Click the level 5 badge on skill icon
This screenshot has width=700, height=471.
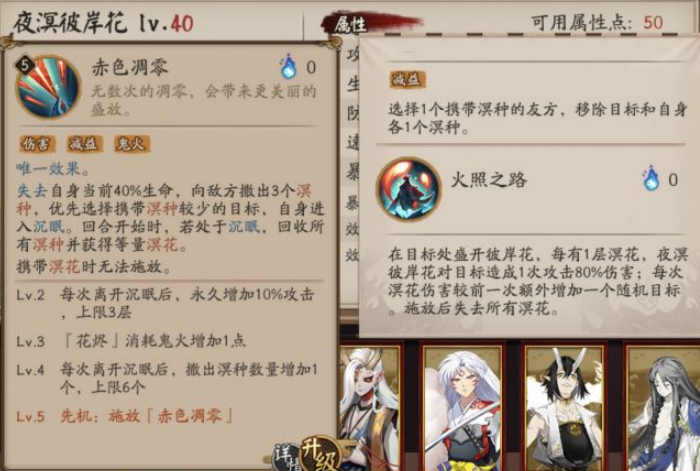tap(25, 65)
